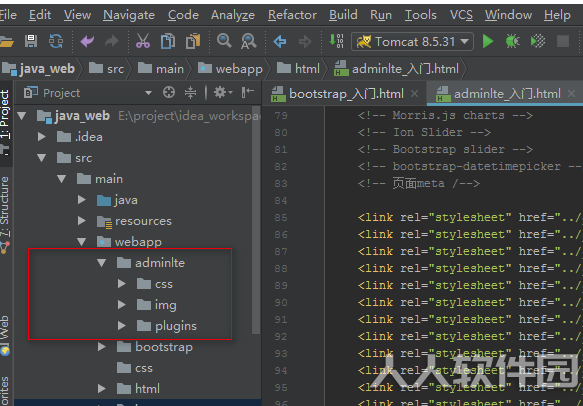583x406 pixels.
Task: Click java_web in the breadcrumb bar
Action: click(x=39, y=69)
